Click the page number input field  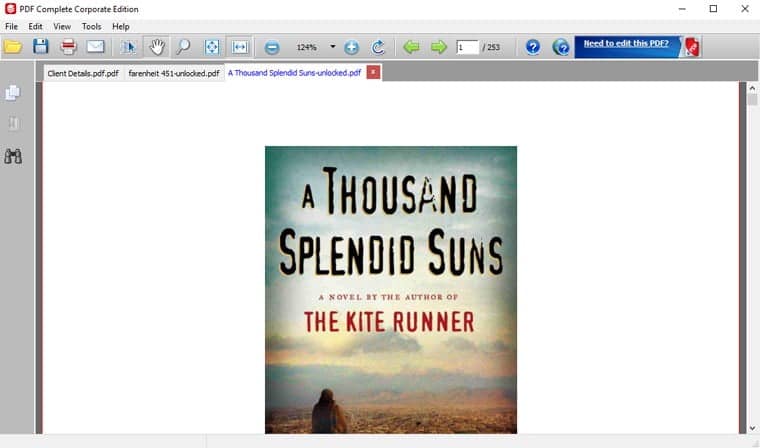pyautogui.click(x=466, y=47)
